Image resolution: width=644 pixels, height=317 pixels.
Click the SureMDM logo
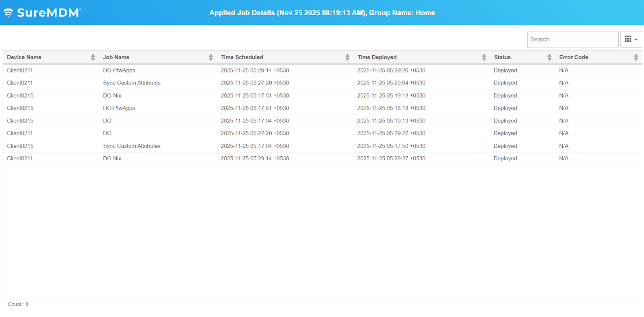(x=43, y=12)
